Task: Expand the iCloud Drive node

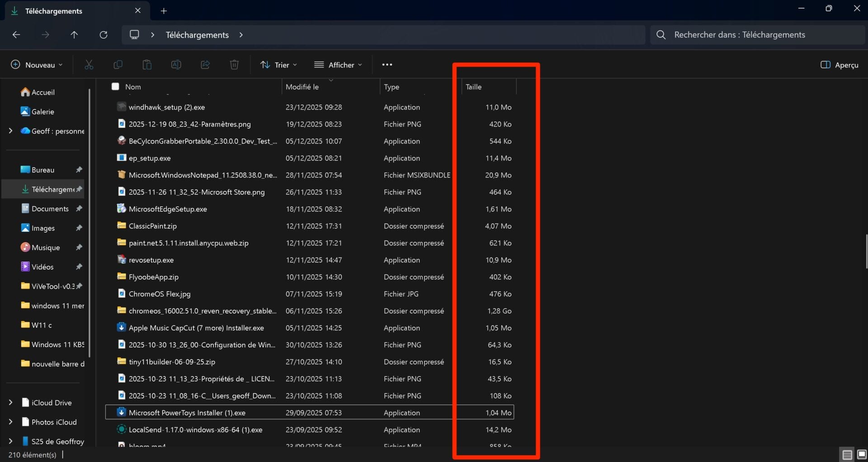Action: tap(10, 402)
